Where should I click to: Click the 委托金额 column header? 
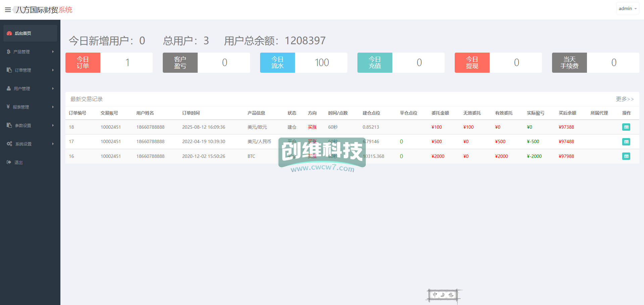pyautogui.click(x=440, y=113)
